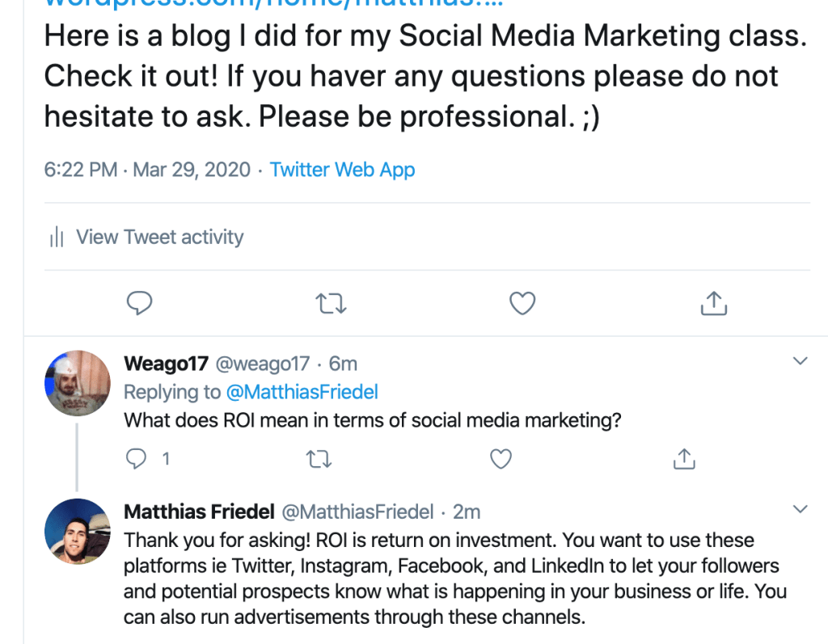Share the main blog tweet

[x=712, y=303]
